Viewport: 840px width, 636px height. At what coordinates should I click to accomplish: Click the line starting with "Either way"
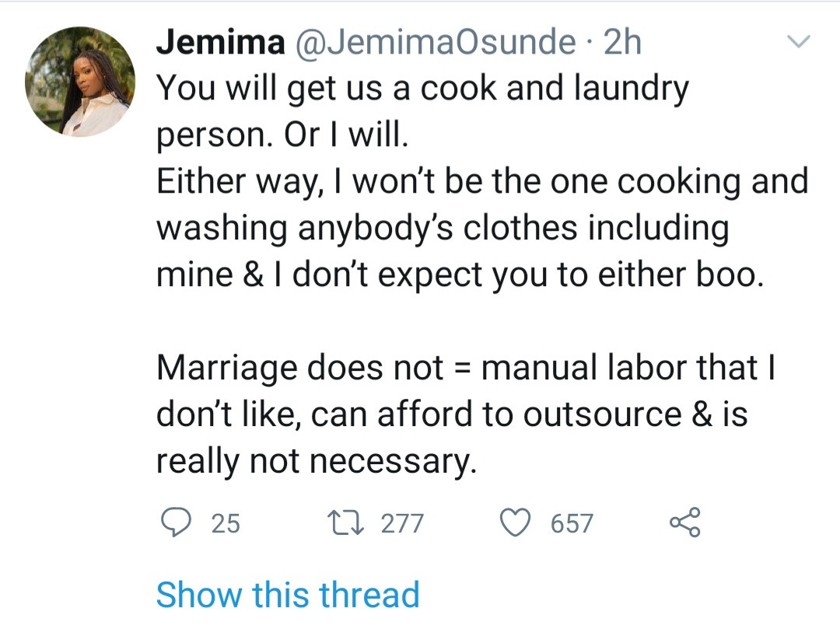point(482,182)
